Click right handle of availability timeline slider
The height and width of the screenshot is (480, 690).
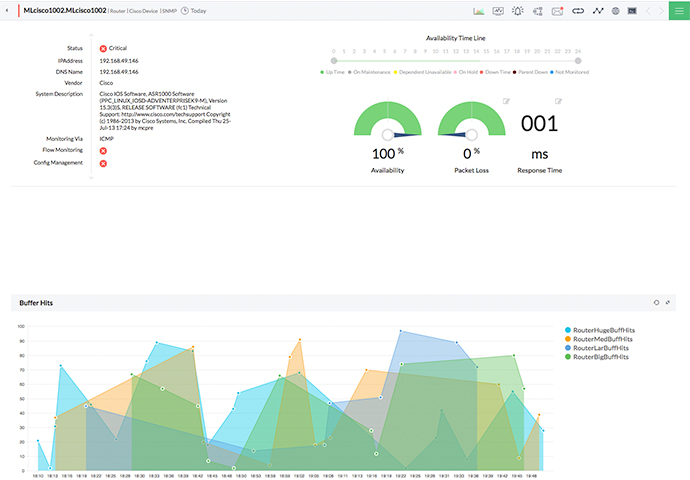(x=578, y=61)
